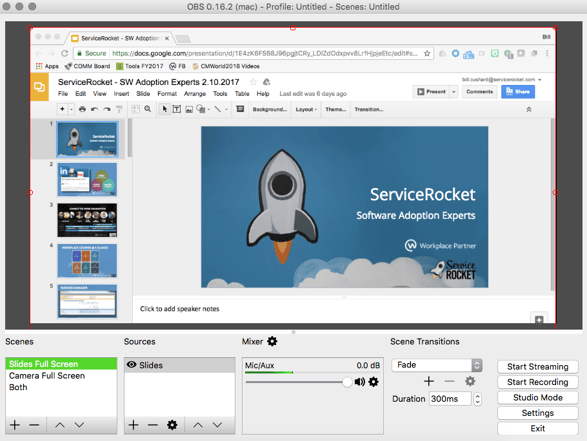Mute the Mic/Aux speaker icon
Screen dimensions: 587x441
pos(360,382)
